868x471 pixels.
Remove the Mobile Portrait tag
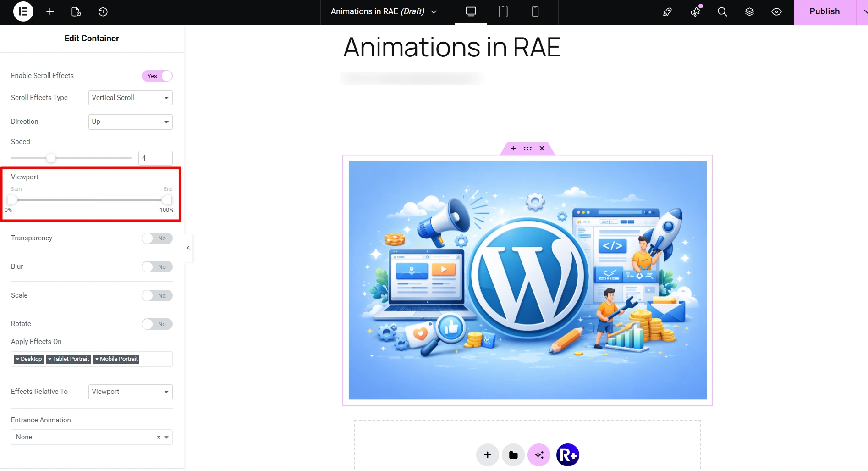(x=97, y=359)
